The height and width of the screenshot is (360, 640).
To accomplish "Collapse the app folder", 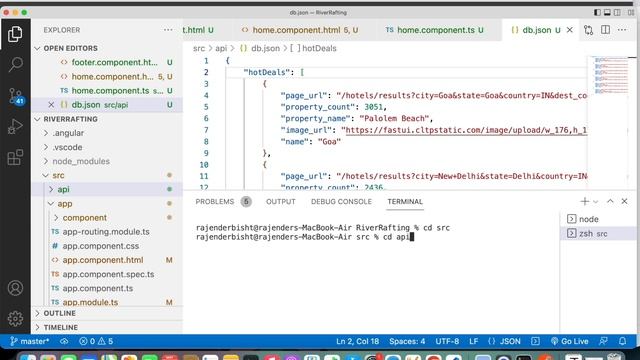I will [64, 204].
